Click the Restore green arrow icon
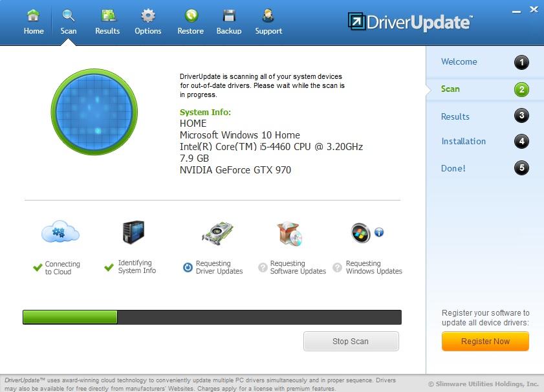The height and width of the screenshot is (392, 544). coord(191,16)
